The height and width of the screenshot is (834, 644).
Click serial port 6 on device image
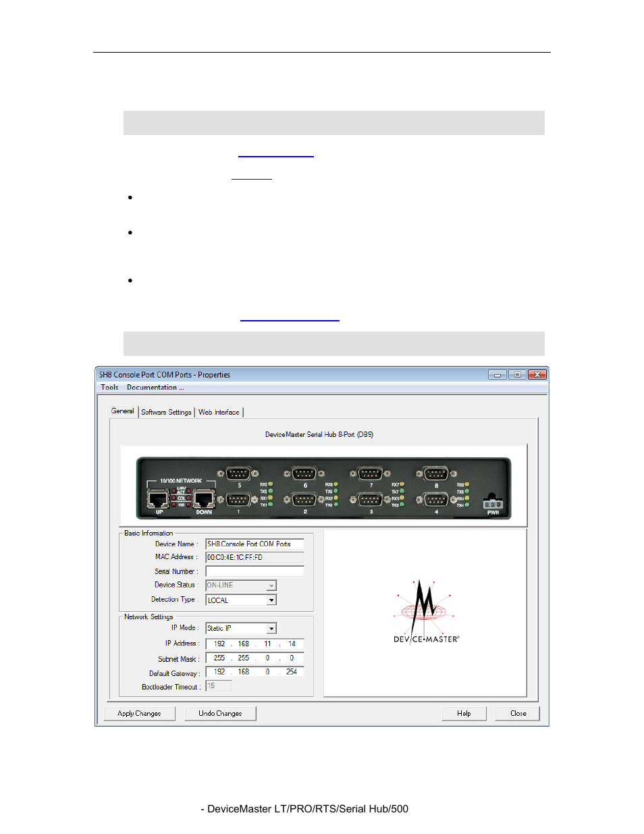(x=304, y=474)
